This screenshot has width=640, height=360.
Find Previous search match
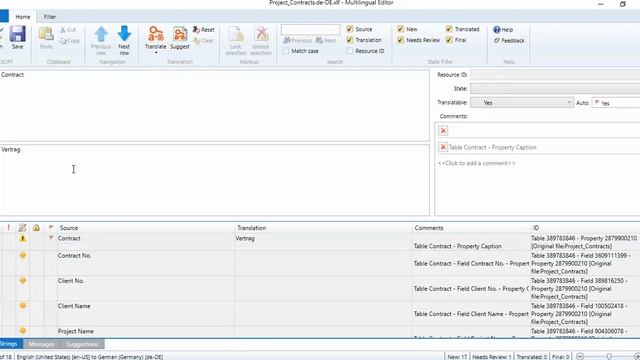[x=298, y=40]
